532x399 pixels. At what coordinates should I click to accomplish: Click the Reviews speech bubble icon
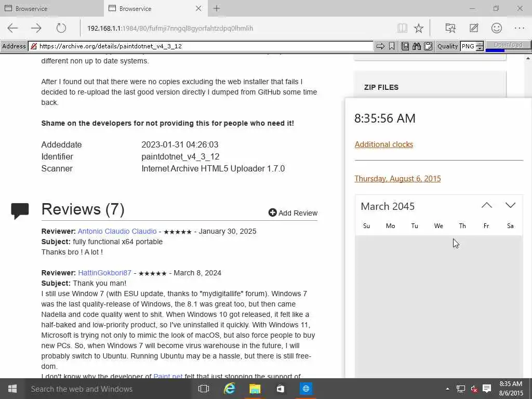click(x=20, y=211)
